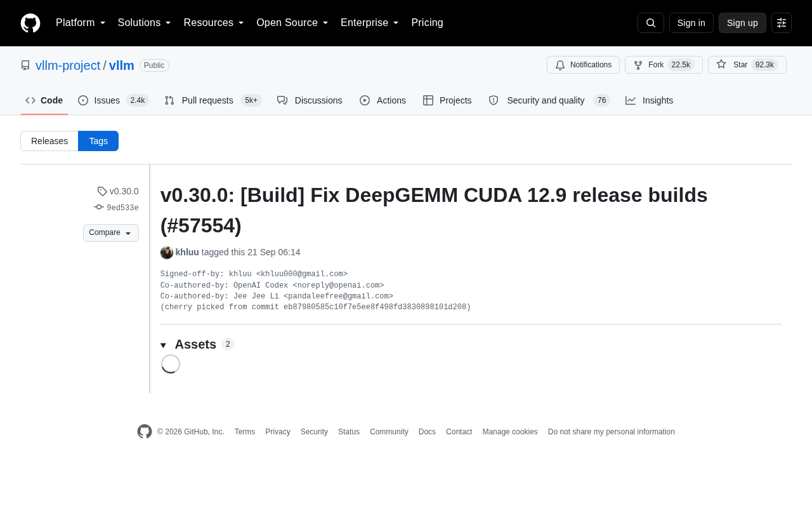The height and width of the screenshot is (508, 812).
Task: Expand the Open Source menu
Action: point(292,23)
